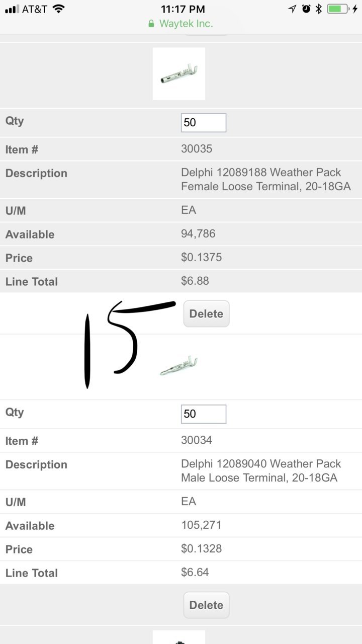This screenshot has height=644, width=362.
Task: Tap item number 30034
Action: pyautogui.click(x=197, y=440)
